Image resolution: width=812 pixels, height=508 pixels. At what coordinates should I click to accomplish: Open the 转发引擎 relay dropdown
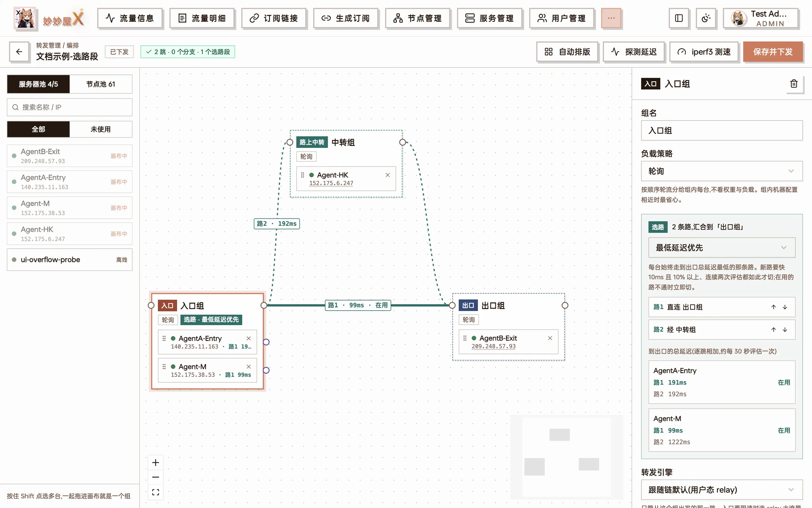click(722, 490)
